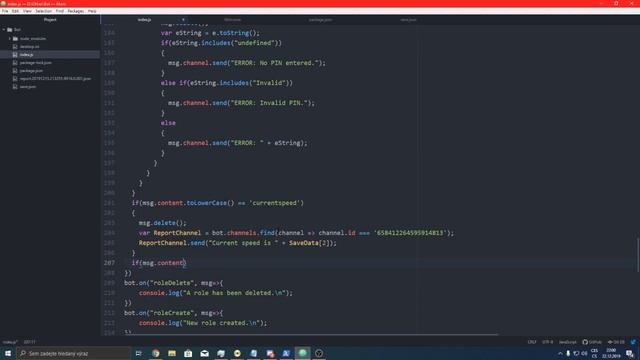Expand the node_modules folder
The image size is (640, 360).
(x=10, y=38)
